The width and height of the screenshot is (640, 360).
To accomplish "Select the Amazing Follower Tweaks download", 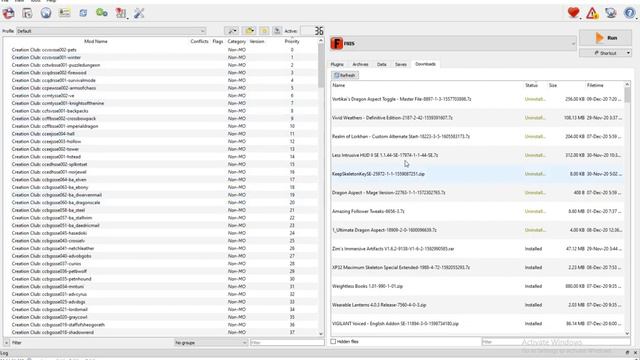I will 477,211.
